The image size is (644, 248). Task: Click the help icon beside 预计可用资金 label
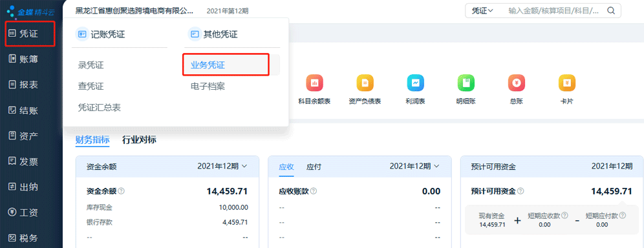click(x=521, y=191)
